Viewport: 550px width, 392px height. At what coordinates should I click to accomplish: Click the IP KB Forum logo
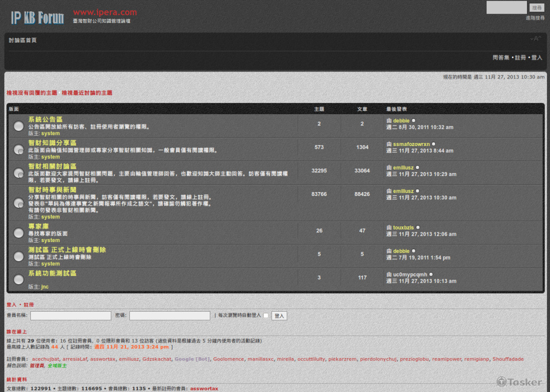37,18
